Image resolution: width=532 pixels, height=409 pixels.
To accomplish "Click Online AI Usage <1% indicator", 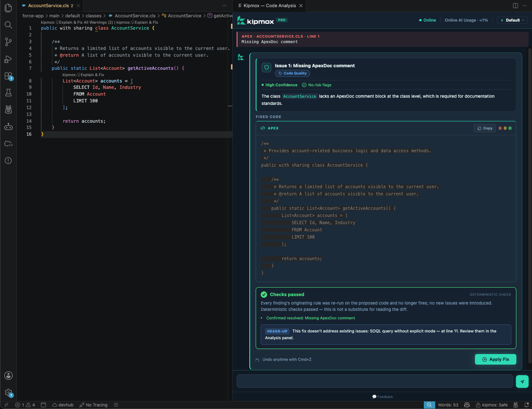I will [x=466, y=20].
